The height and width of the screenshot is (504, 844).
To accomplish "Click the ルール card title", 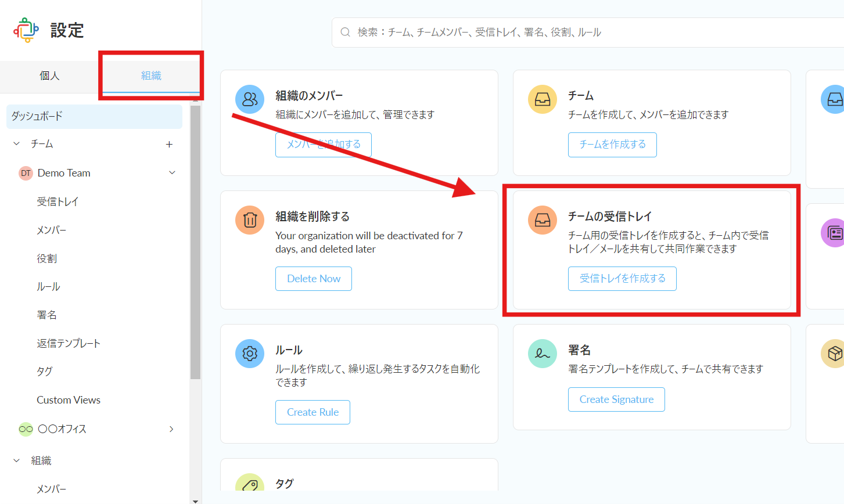I will tap(289, 350).
